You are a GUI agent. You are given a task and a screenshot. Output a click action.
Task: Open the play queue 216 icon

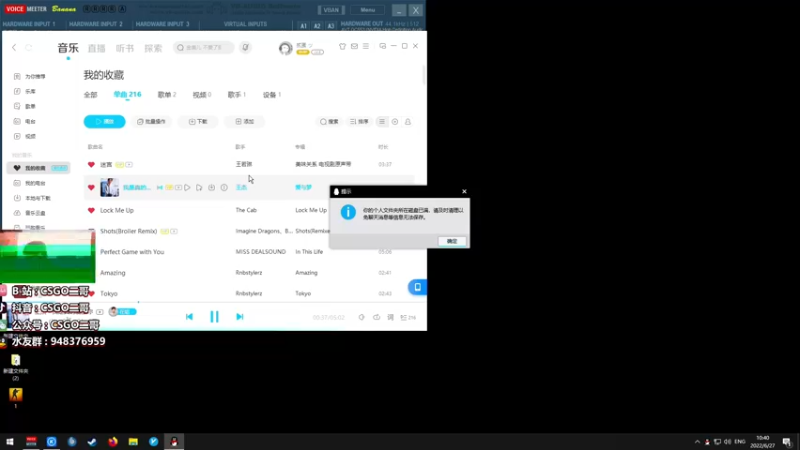click(408, 317)
